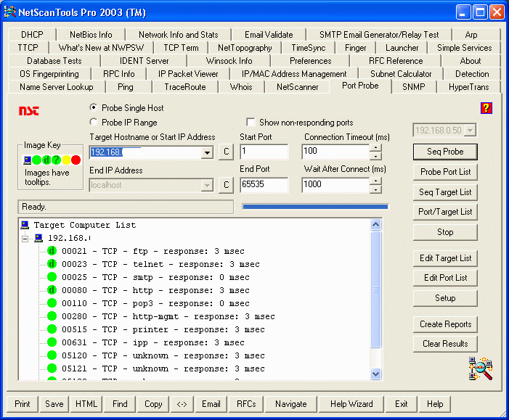Click the red nst logo
This screenshot has width=509, height=420.
[29, 110]
